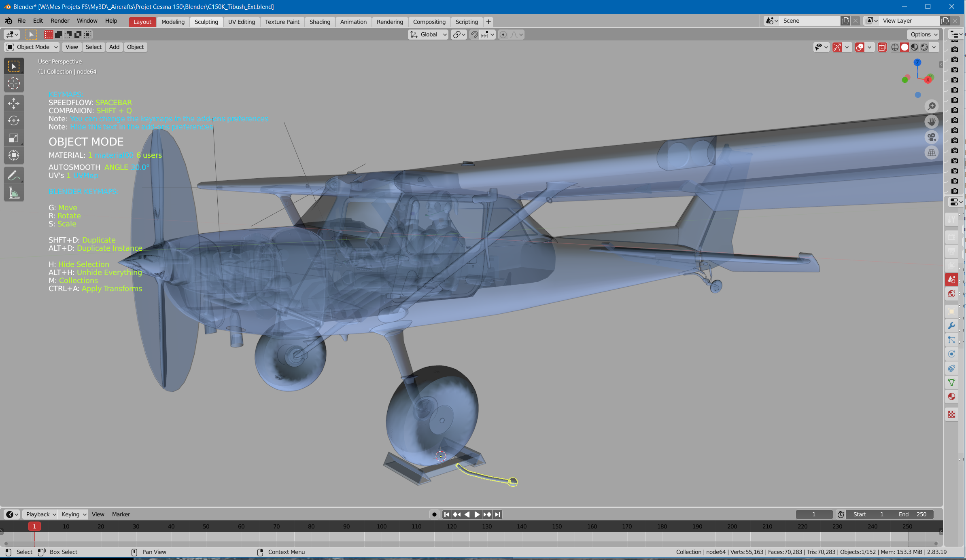Toggle proportional editing
This screenshot has height=560, width=966.
coord(503,35)
